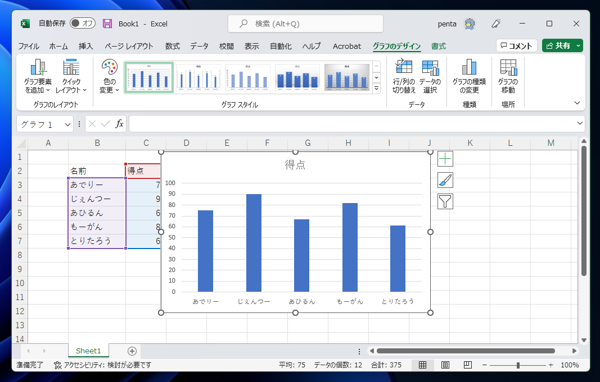The width and height of the screenshot is (600, 382).
Task: Open the Insert tab
Action: pos(86,46)
